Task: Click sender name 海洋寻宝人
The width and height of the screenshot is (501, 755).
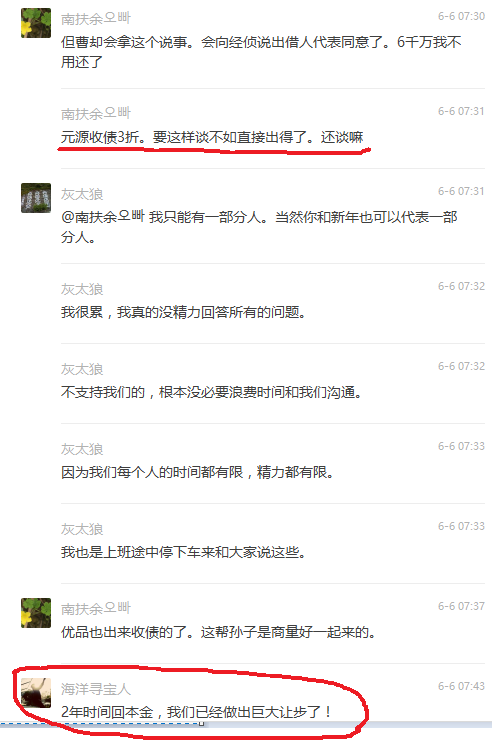Action: tap(96, 689)
